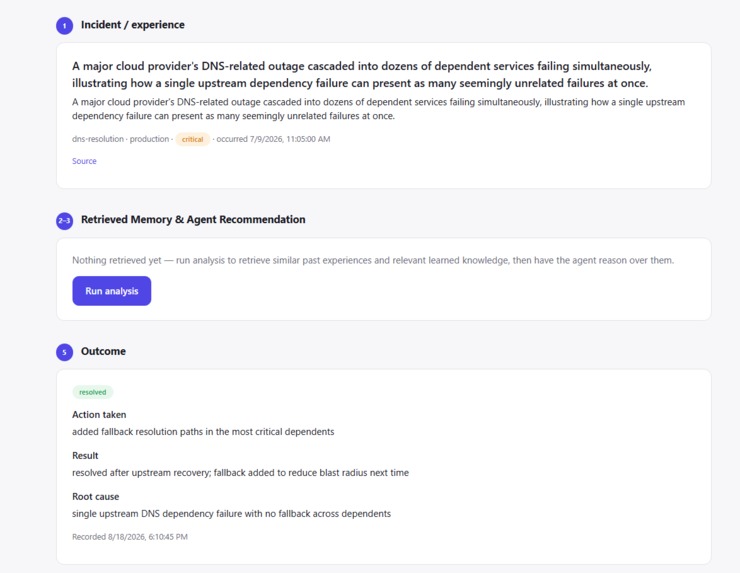740x573 pixels.
Task: Click the production environment label
Action: coord(149,139)
